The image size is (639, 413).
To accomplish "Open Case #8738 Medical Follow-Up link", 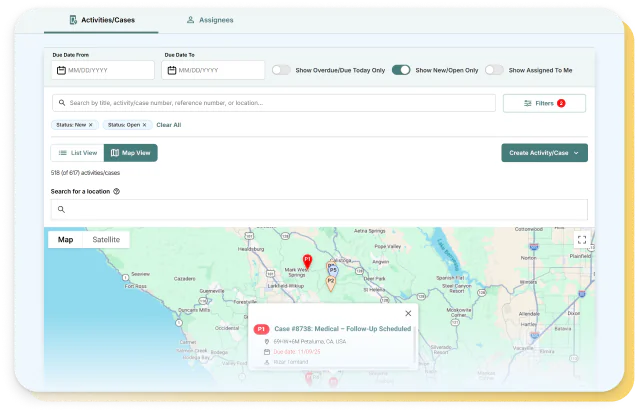I will [x=342, y=329].
